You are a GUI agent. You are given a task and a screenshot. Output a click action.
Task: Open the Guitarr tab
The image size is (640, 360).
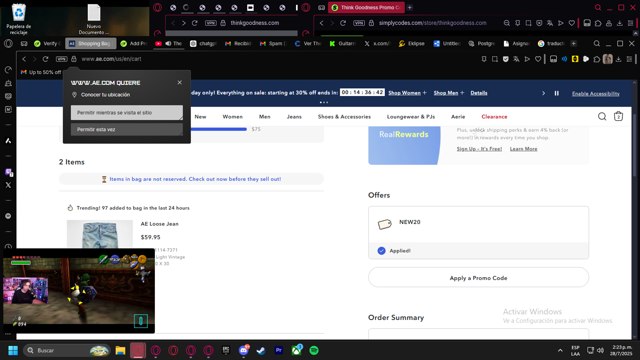342,43
